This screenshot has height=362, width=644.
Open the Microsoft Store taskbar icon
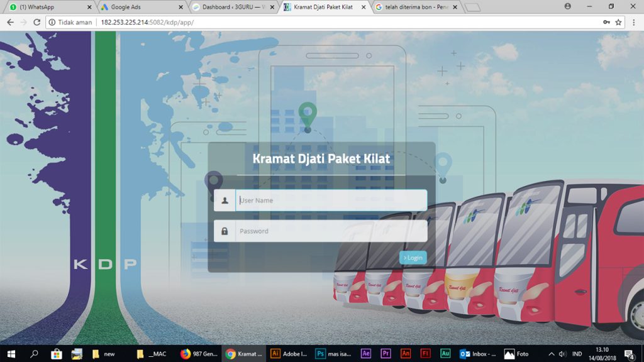[56, 354]
